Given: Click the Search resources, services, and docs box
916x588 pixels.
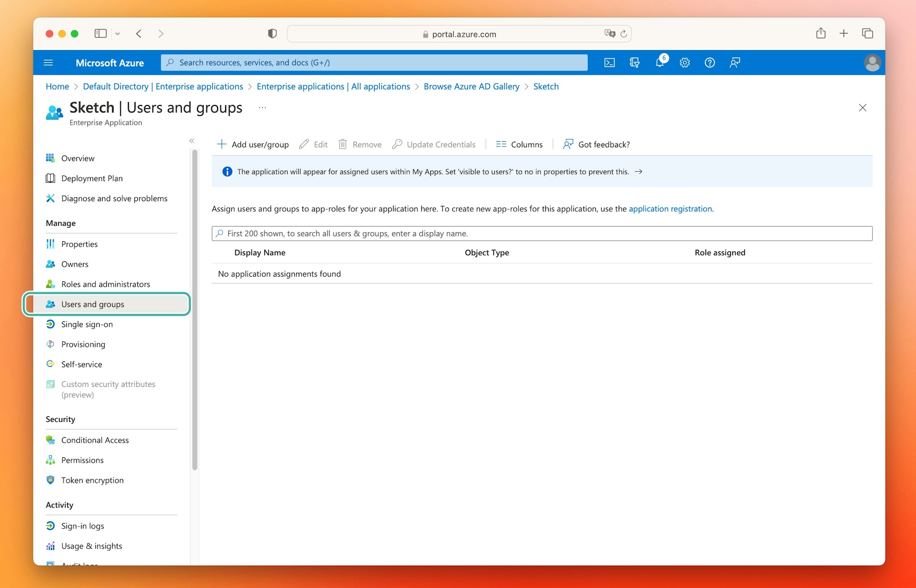Looking at the screenshot, I should [x=374, y=62].
